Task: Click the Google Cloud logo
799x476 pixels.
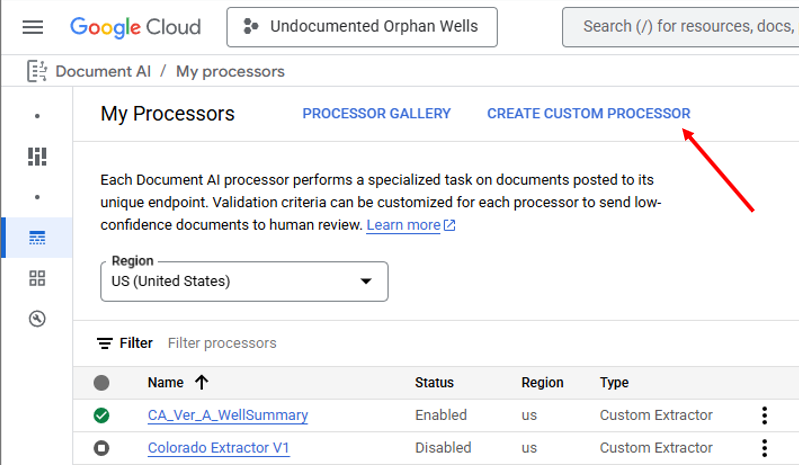Action: click(135, 27)
